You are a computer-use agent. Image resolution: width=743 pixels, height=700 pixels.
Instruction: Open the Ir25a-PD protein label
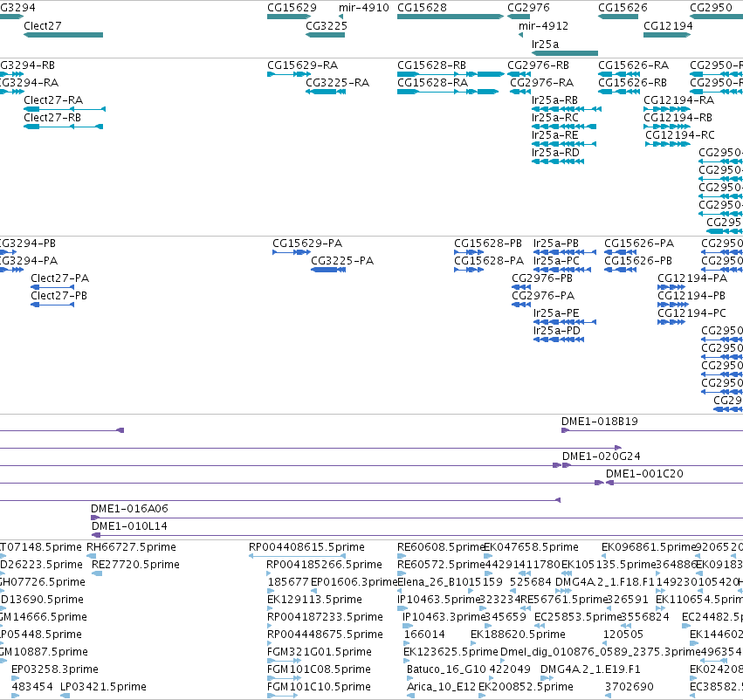[557, 331]
